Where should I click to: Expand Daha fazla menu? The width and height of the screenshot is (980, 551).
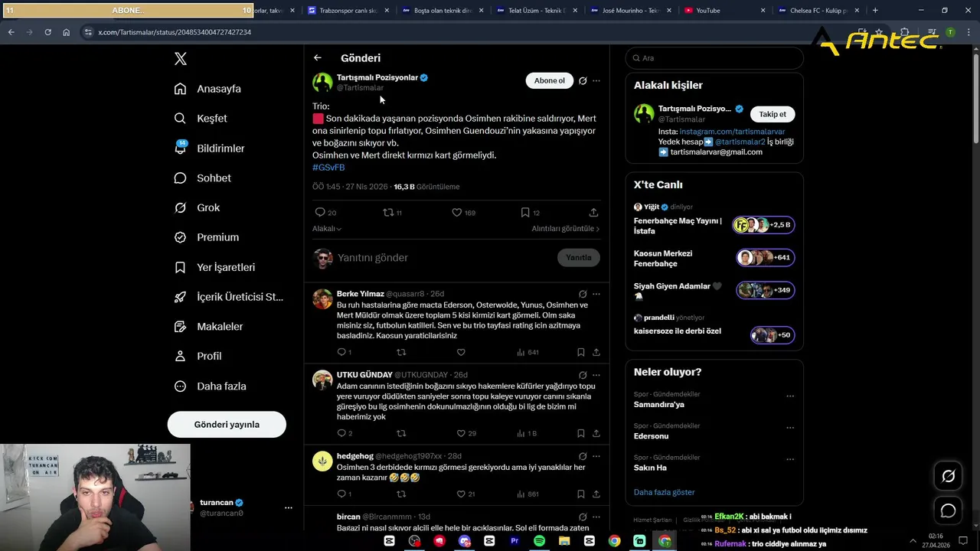click(210, 386)
